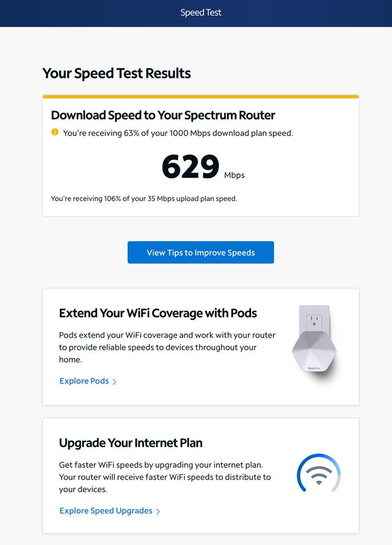Open the Explore Pods link
The width and height of the screenshot is (392, 545).
click(x=84, y=381)
